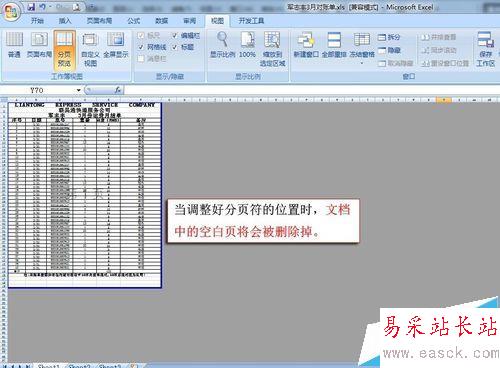Switch to 页面布局 view in workbook views

[39, 45]
